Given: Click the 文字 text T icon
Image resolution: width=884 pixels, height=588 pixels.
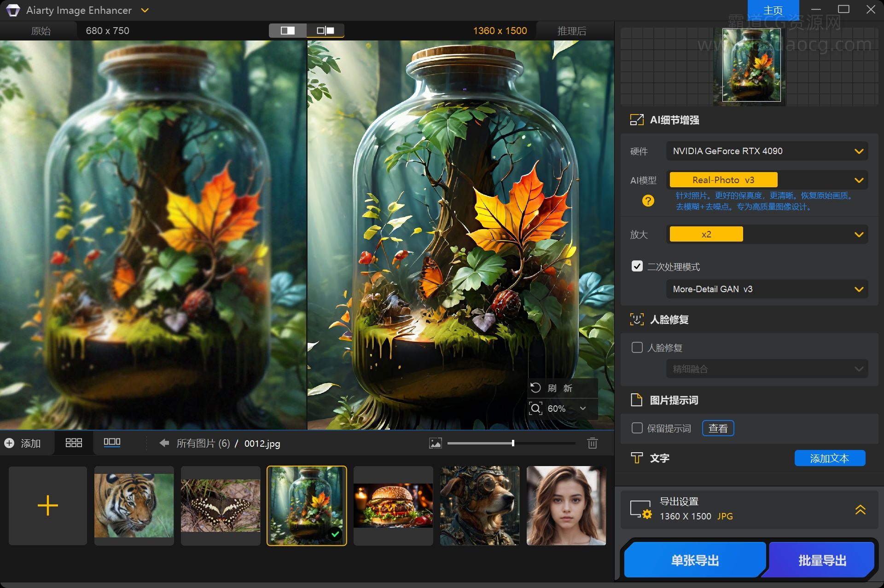Looking at the screenshot, I should (637, 458).
